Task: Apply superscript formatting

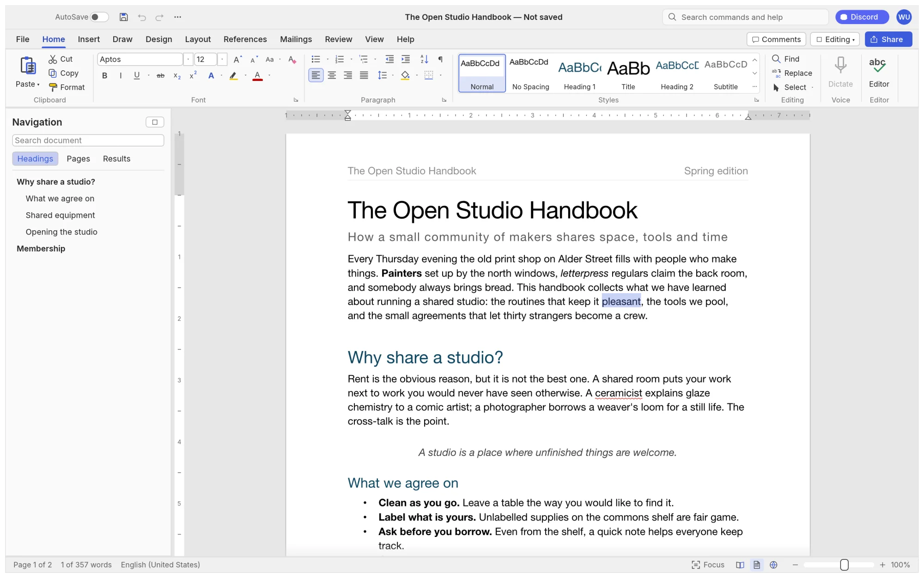Action: pyautogui.click(x=193, y=75)
